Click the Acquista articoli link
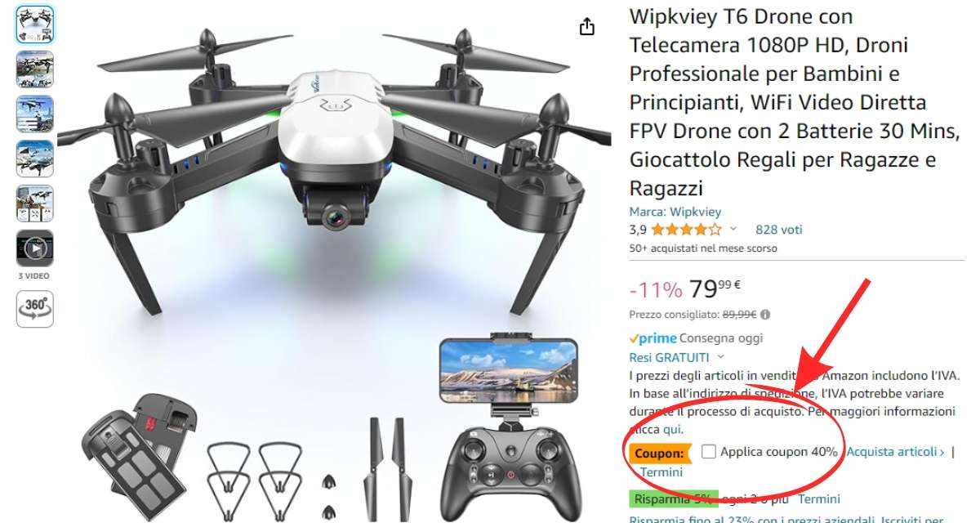Image resolution: width=980 pixels, height=523 pixels. [895, 451]
